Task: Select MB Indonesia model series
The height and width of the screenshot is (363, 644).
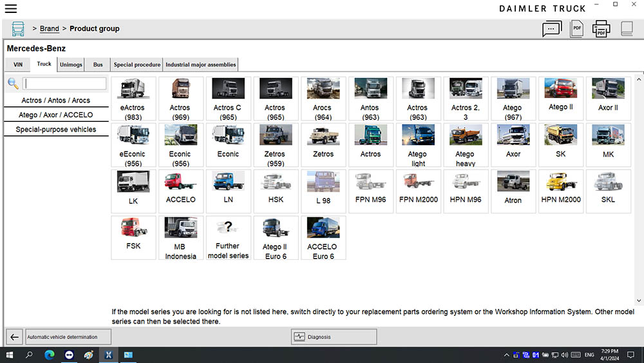Action: tap(181, 238)
